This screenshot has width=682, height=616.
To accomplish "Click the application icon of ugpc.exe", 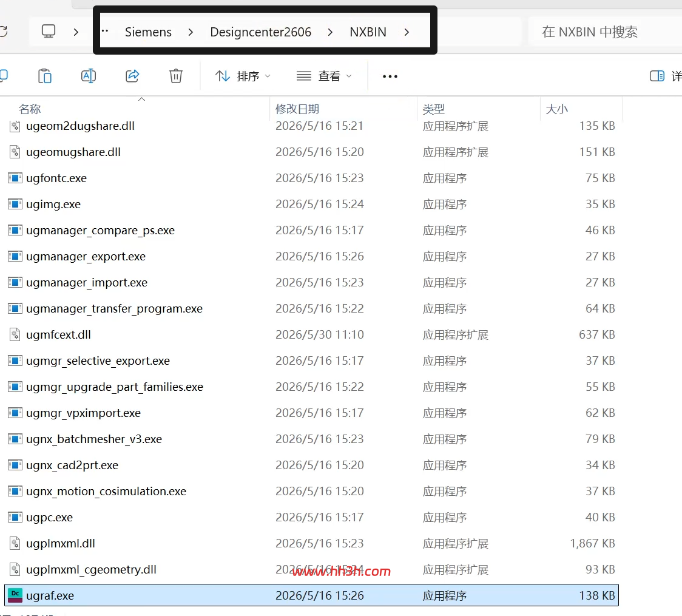I will pos(15,517).
